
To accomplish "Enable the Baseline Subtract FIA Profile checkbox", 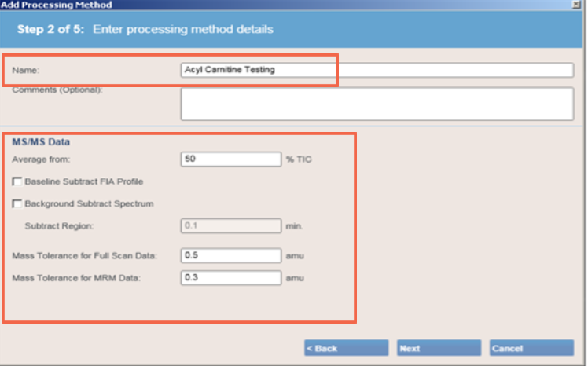I will [x=17, y=181].
